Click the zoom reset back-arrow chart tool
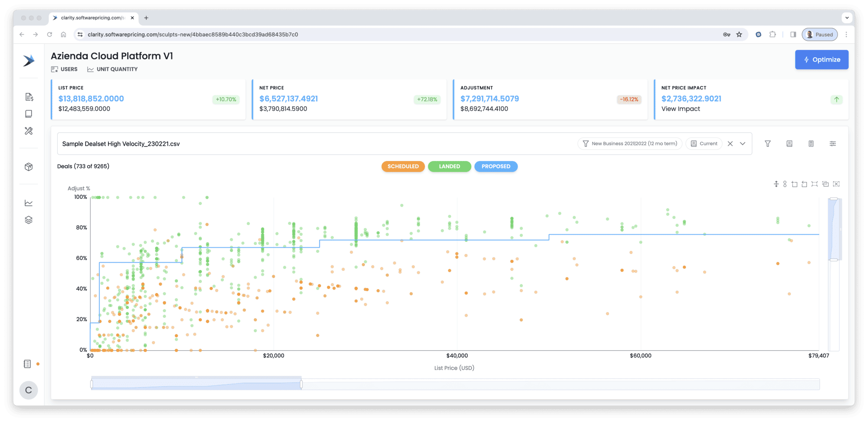The width and height of the screenshot is (868, 422). click(804, 184)
